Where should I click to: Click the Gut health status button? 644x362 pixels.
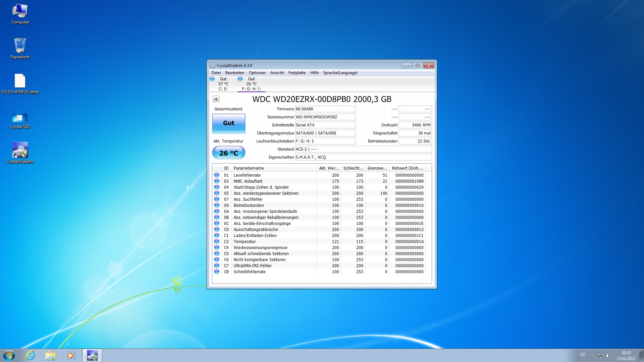[x=229, y=123]
